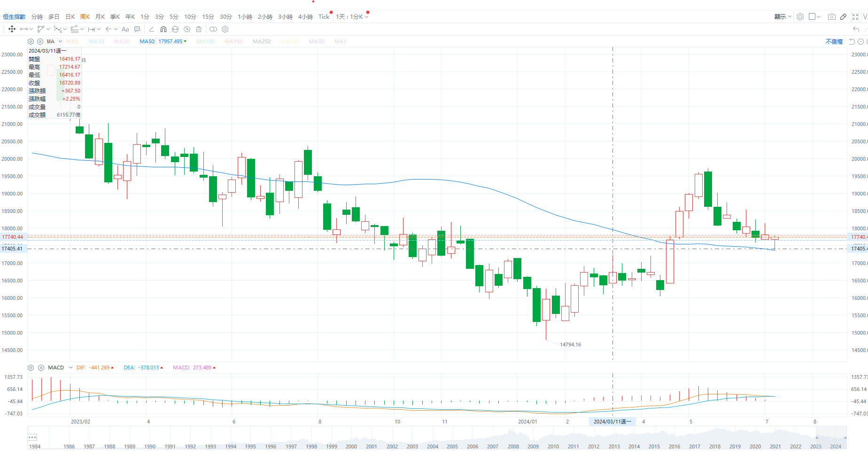Screen dimensions: 868x454
Task: Expand the MACD indicator selector dropdown
Action: point(70,368)
